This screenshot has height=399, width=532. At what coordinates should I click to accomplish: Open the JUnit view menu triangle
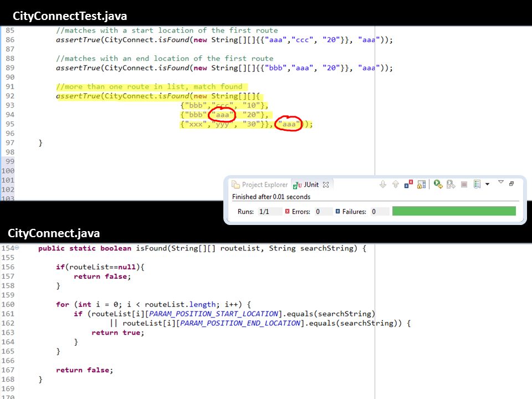[501, 182]
